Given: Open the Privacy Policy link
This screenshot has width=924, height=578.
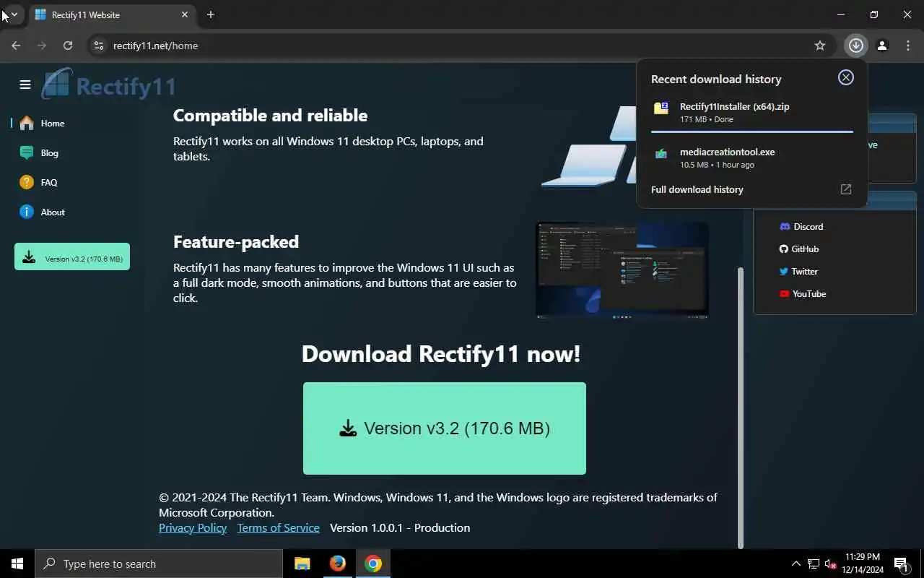Looking at the screenshot, I should pyautogui.click(x=193, y=528).
